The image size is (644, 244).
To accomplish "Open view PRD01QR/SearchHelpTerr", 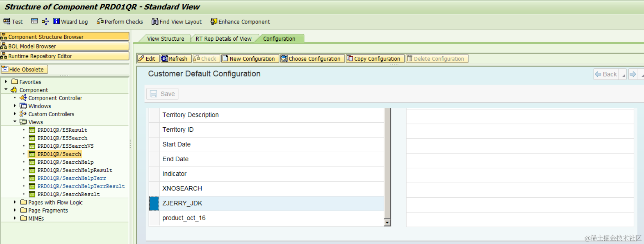I will (72, 178).
